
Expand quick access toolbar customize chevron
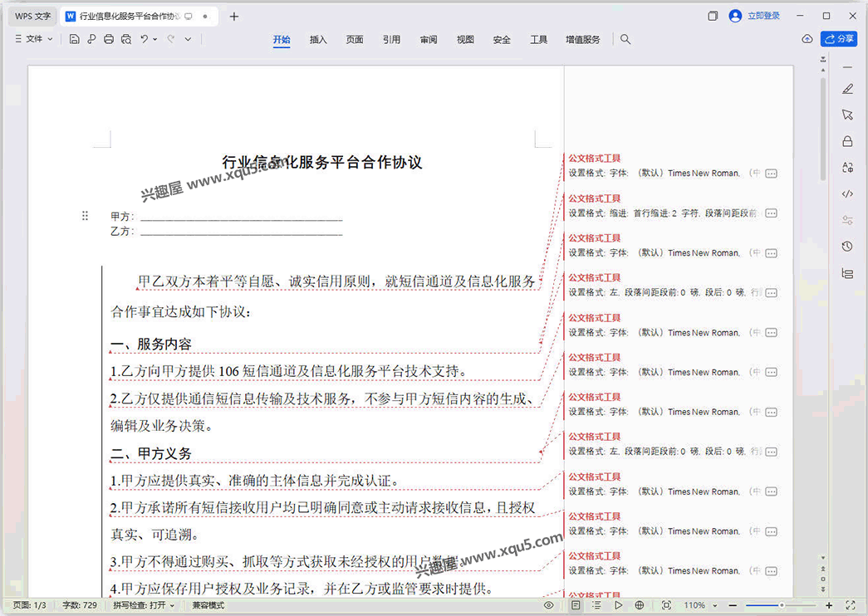tap(189, 39)
